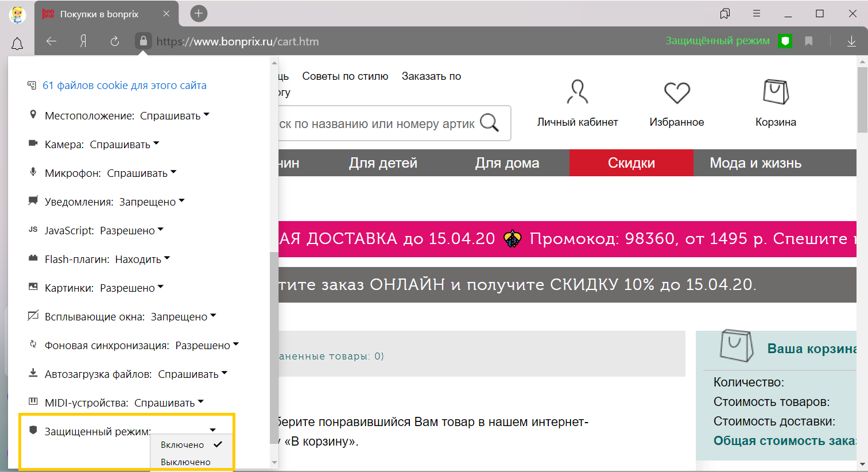The image size is (868, 472).
Task: Open Для дома category tab
Action: coord(507,163)
